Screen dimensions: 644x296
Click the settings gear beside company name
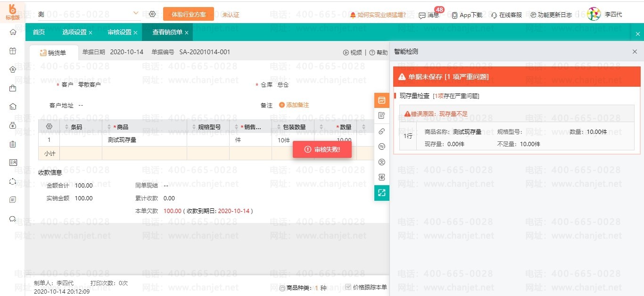(152, 14)
